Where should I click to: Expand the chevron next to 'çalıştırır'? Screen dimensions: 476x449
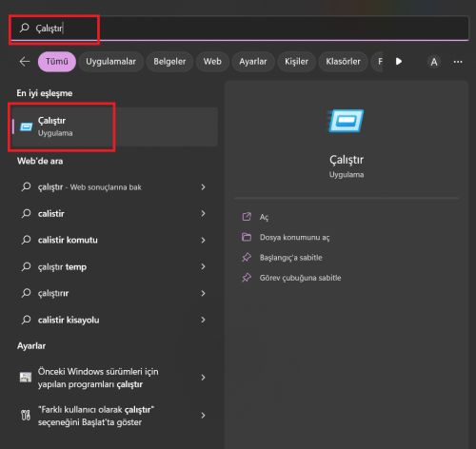[x=203, y=293]
